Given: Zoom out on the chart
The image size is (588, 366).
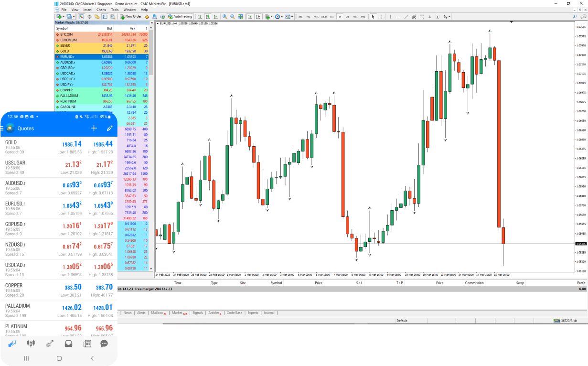Looking at the screenshot, I should pos(232,17).
